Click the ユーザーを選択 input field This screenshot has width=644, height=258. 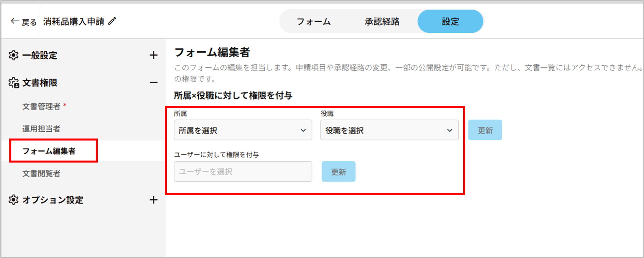pyautogui.click(x=243, y=172)
